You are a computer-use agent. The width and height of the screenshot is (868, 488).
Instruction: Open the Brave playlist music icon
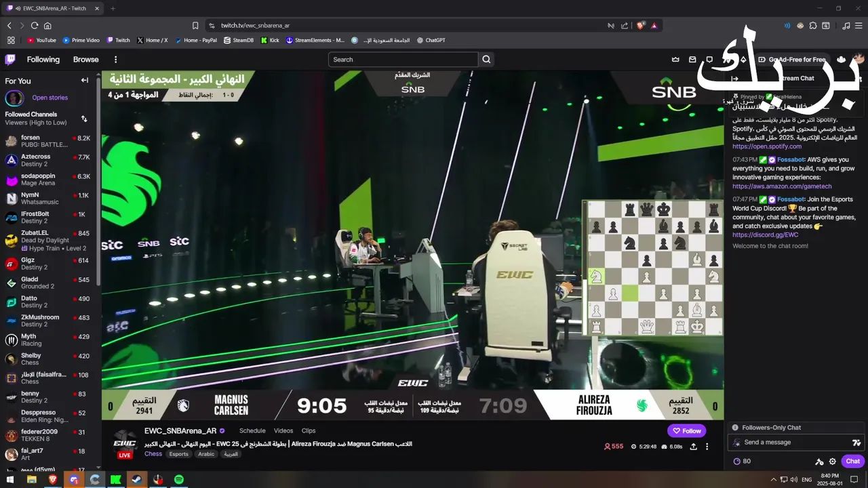pos(846,26)
